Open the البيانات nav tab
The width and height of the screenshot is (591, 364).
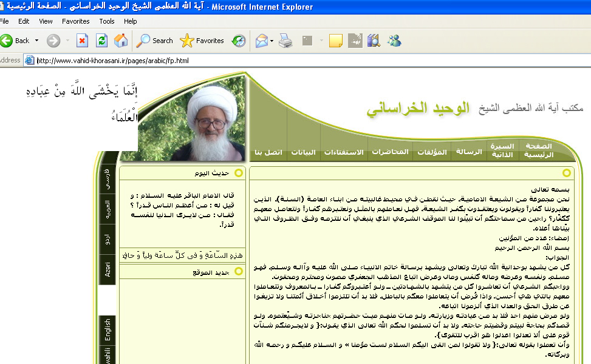(304, 152)
